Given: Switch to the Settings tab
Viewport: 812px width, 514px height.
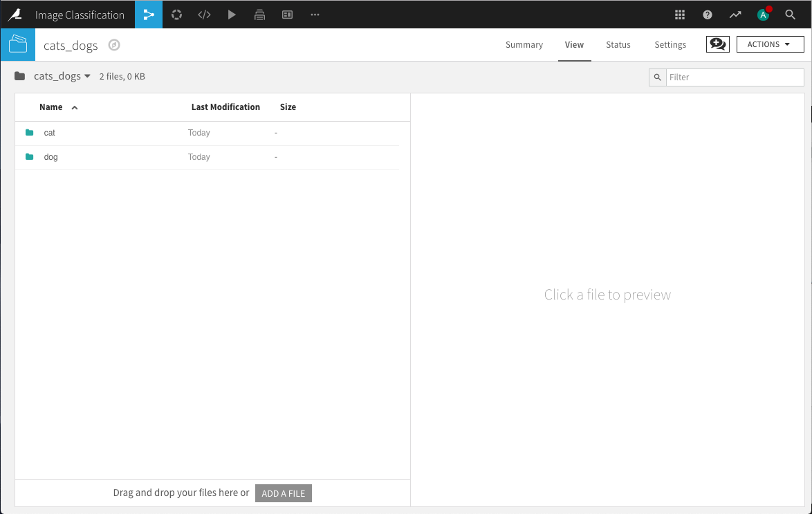Looking at the screenshot, I should tap(670, 45).
